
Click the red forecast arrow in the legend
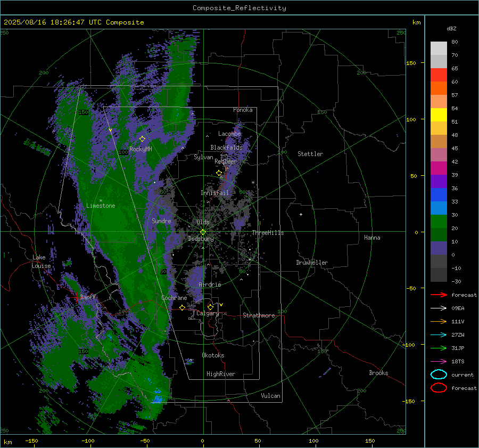point(439,295)
